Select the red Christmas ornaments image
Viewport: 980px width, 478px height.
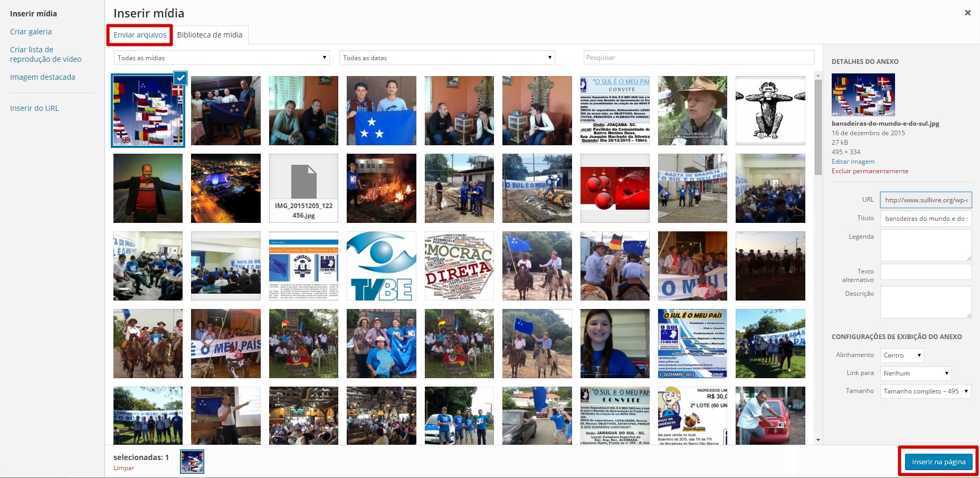click(615, 188)
